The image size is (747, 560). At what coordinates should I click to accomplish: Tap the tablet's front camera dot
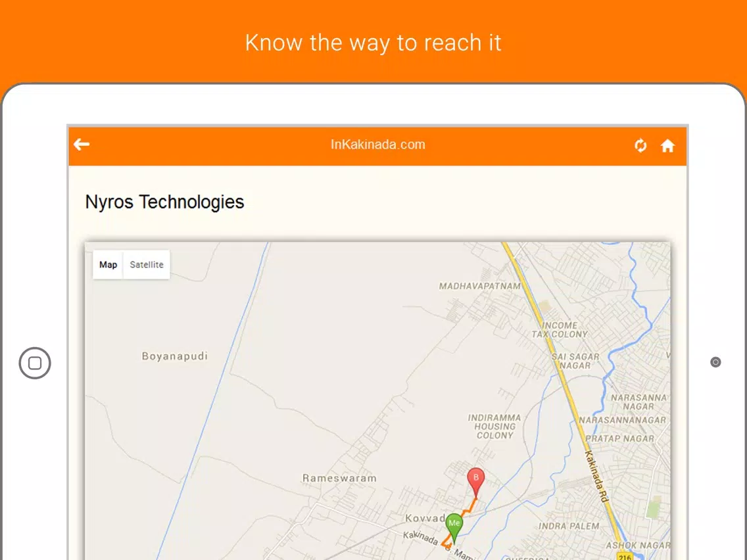coord(715,362)
